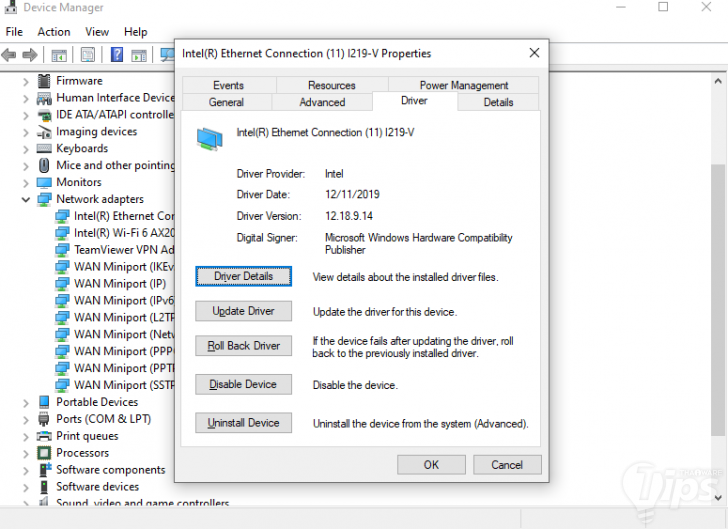Switch to the Details tab
The height and width of the screenshot is (529, 728).
click(498, 102)
